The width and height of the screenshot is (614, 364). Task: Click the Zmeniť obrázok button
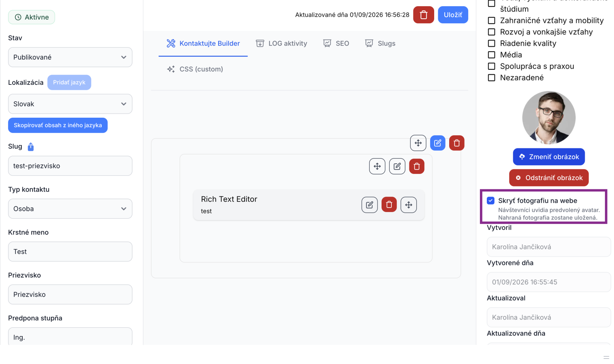(549, 157)
